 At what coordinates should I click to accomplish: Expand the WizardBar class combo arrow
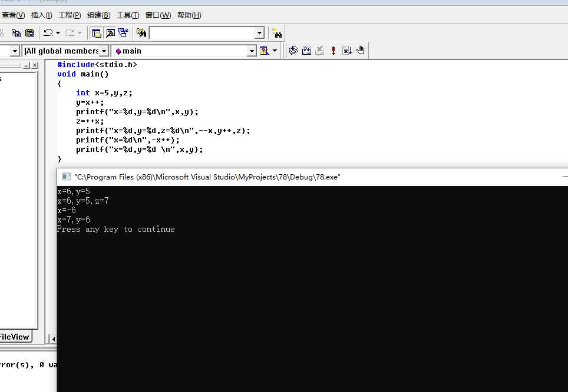click(x=15, y=51)
